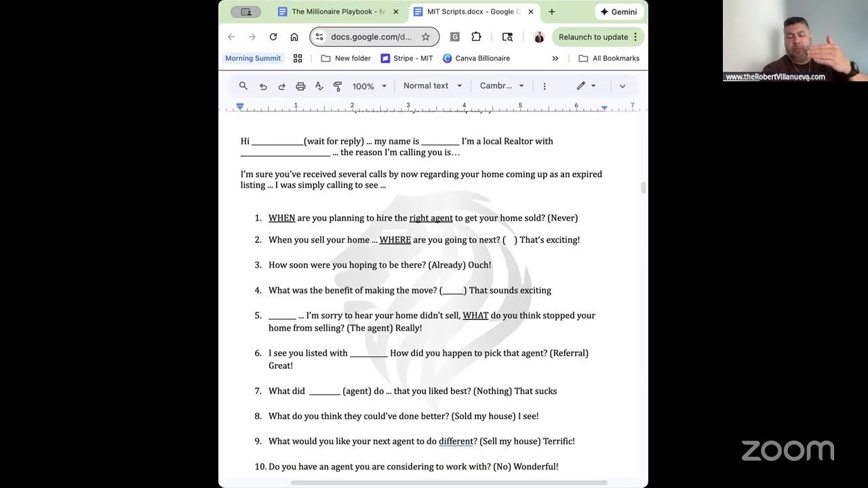Print the document with the printer icon
This screenshot has height=488, width=868.
click(x=300, y=86)
